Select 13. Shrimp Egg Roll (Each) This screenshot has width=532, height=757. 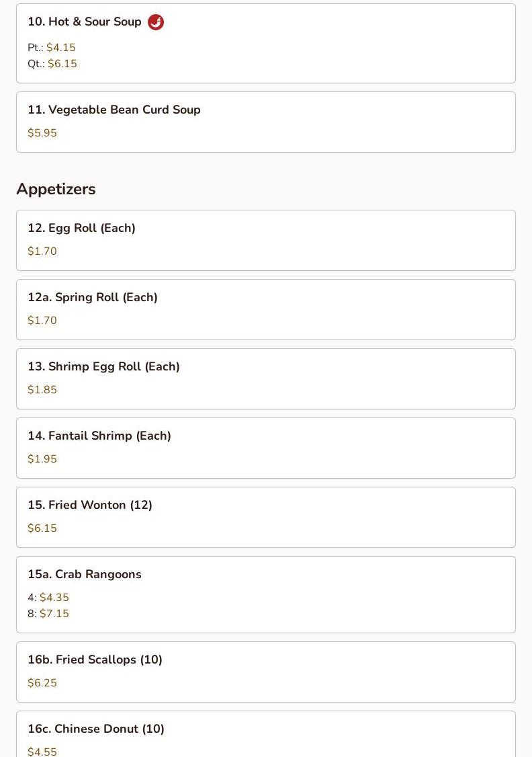coord(266,379)
